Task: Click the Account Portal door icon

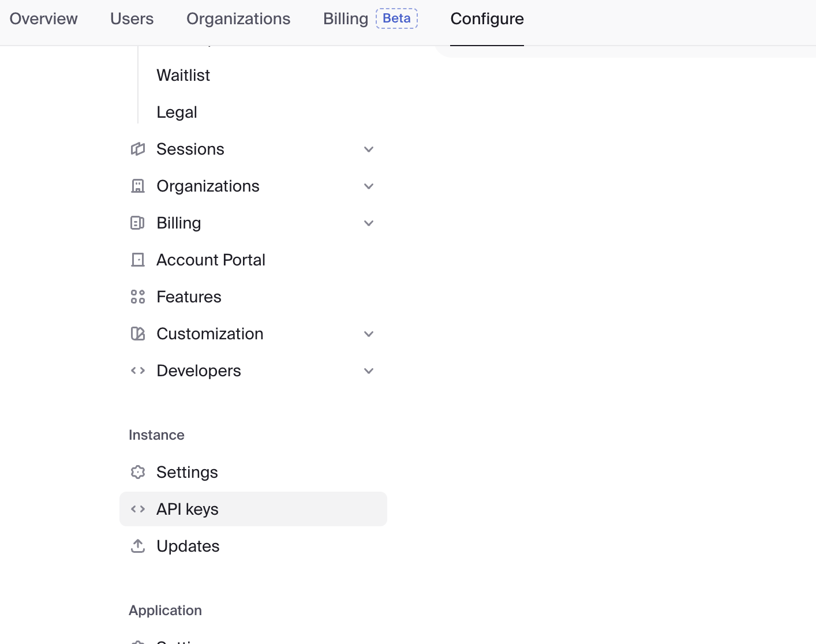Action: [138, 260]
